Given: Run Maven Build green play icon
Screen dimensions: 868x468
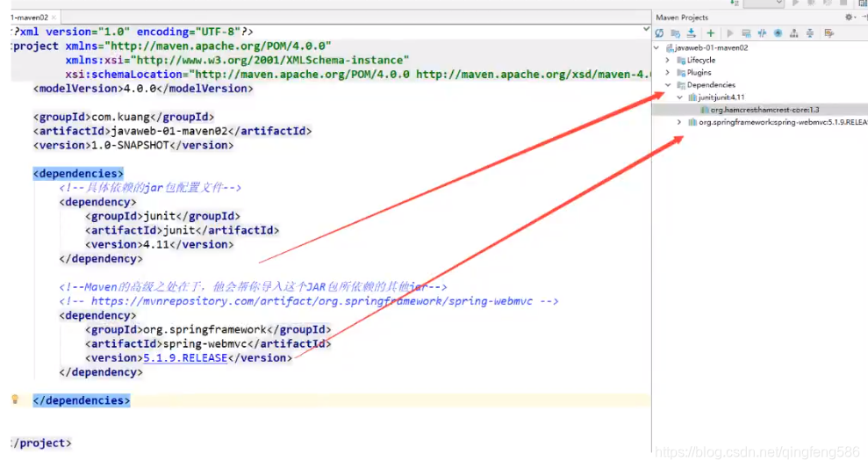Looking at the screenshot, I should [730, 33].
